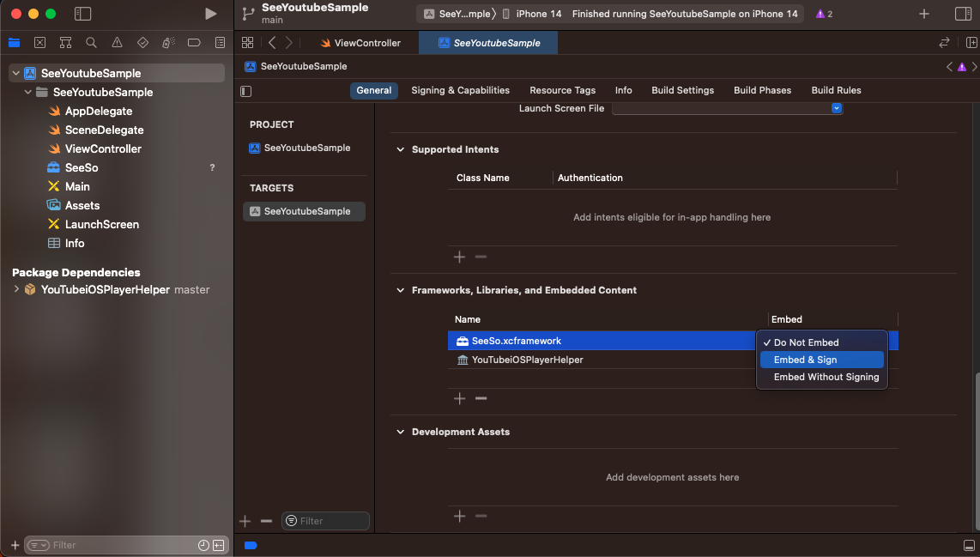Image resolution: width=980 pixels, height=557 pixels.
Task: Open AppDelegate file
Action: (98, 111)
